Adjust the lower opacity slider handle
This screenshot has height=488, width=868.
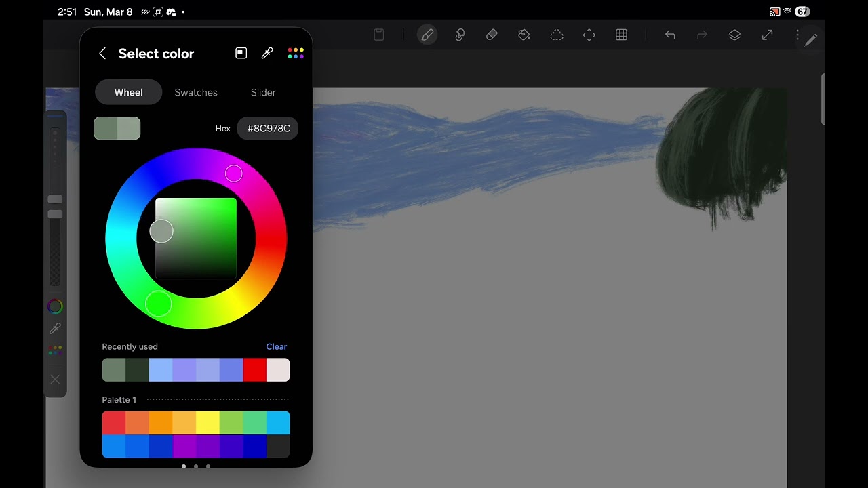pos(55,213)
